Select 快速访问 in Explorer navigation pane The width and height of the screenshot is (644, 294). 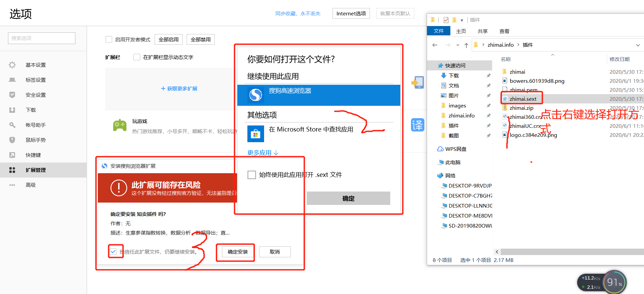pos(459,65)
